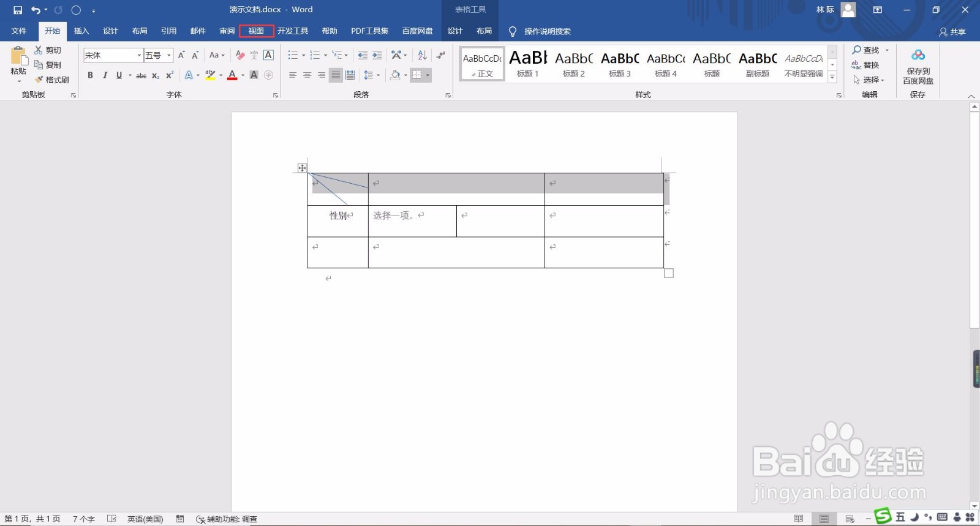
Task: Click the distributed alignment icon
Action: coord(350,75)
